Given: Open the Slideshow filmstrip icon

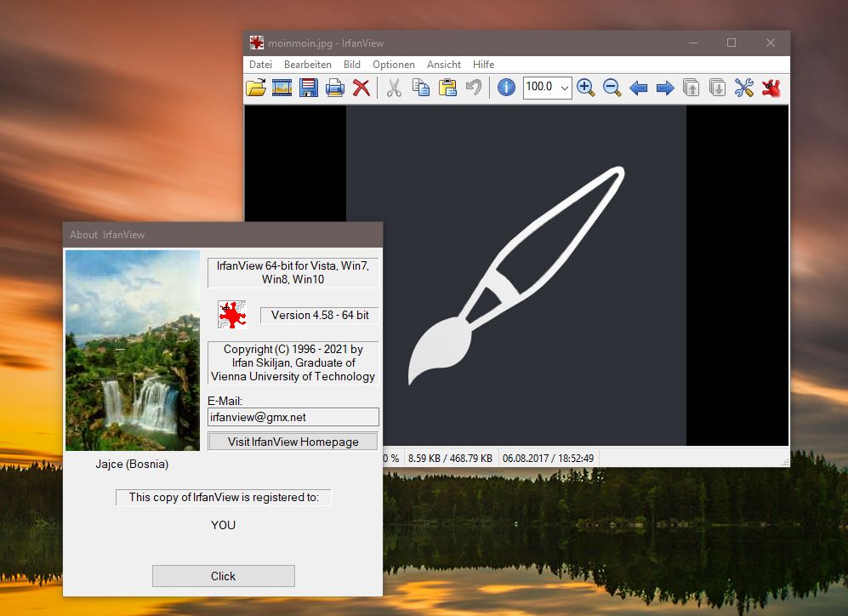Looking at the screenshot, I should pos(282,87).
